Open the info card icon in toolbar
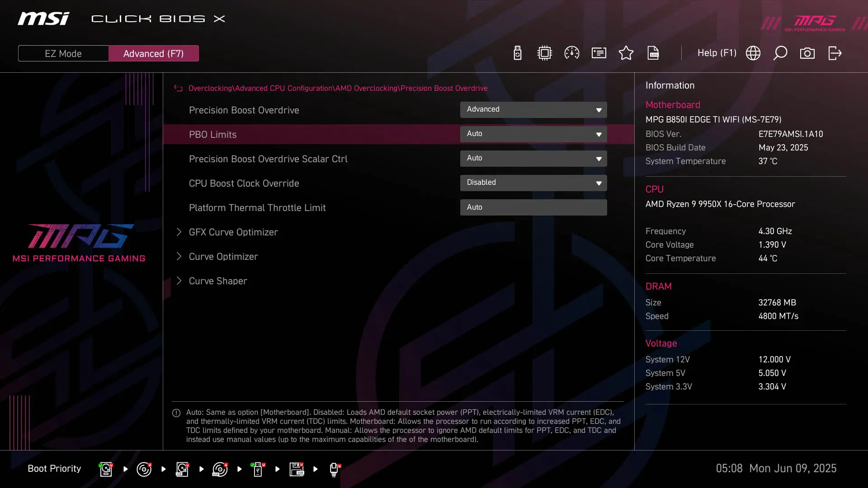Screen dimensions: 868x488 point(599,53)
